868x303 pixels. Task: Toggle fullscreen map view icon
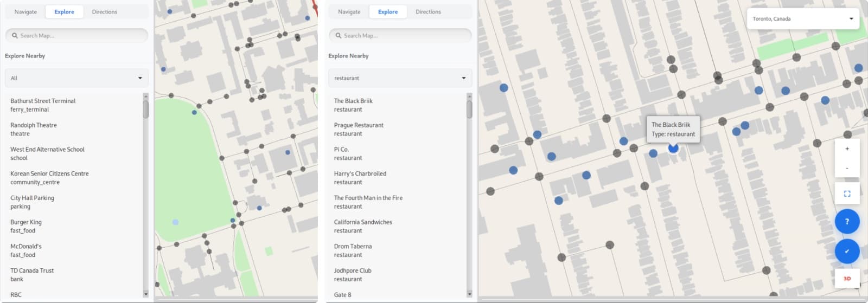point(847,194)
